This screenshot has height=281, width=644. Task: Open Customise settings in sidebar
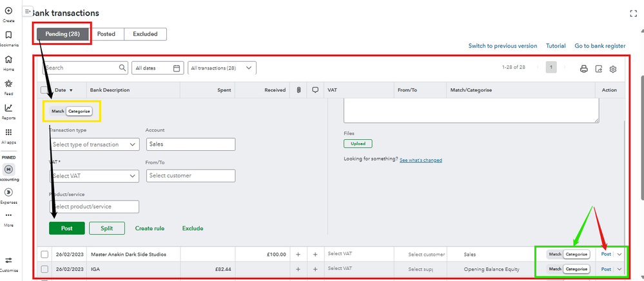click(8, 260)
